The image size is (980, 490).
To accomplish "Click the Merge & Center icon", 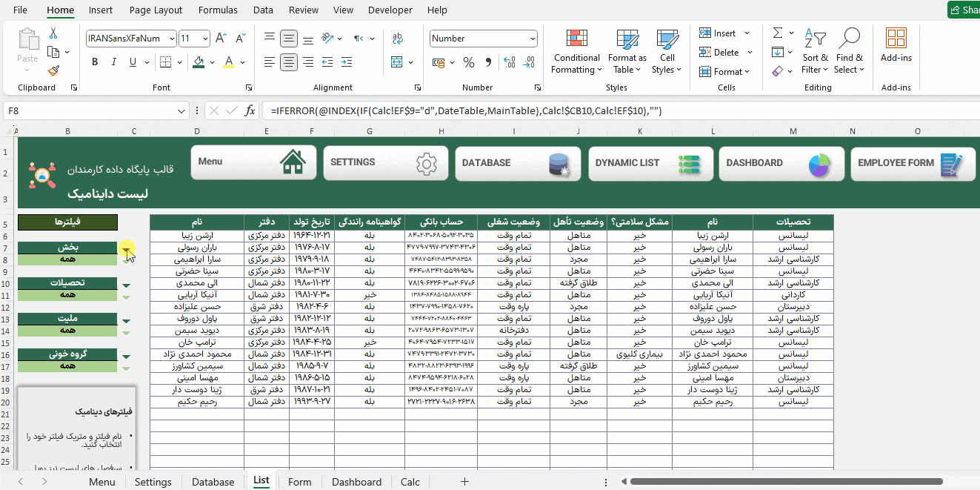I will 397,62.
